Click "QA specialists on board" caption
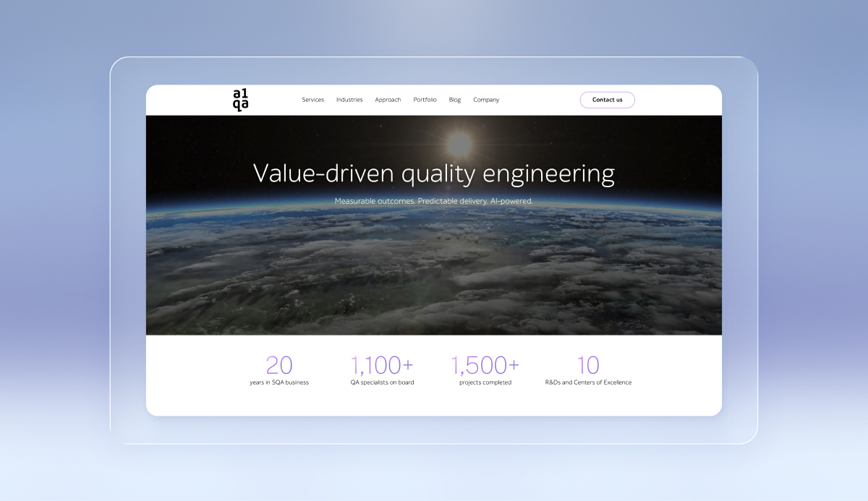The height and width of the screenshot is (501, 868). (382, 382)
